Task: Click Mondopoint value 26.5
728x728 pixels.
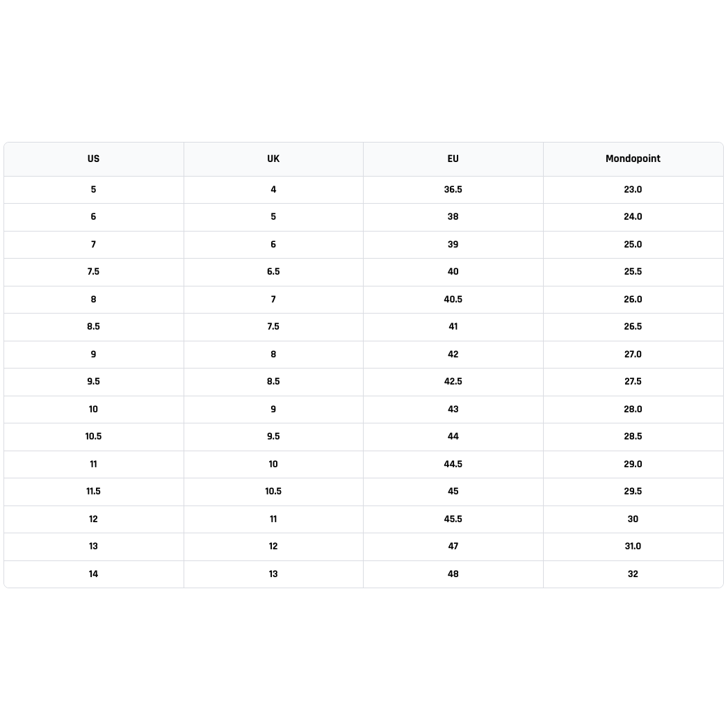Action: tap(633, 326)
